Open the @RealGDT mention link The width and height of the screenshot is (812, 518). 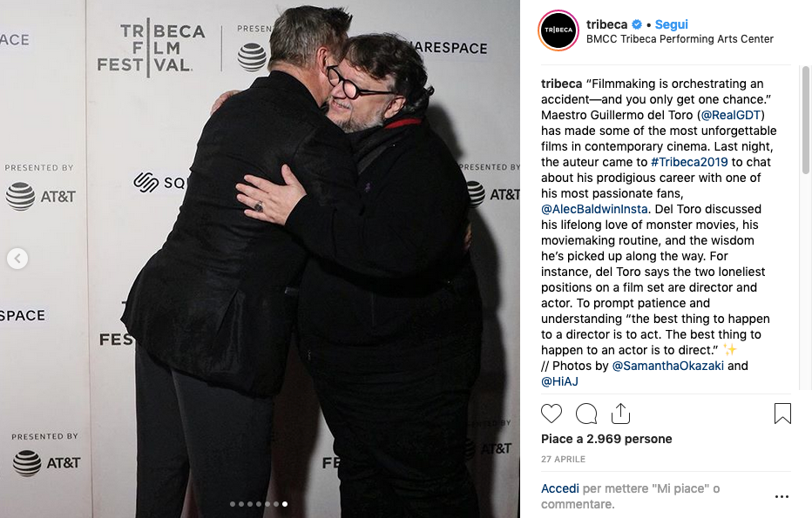tap(730, 115)
